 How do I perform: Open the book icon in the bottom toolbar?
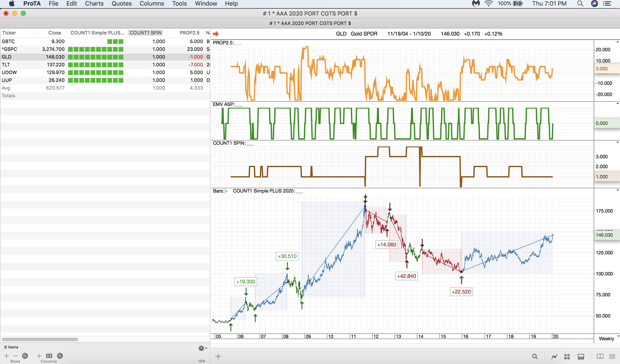(600, 356)
